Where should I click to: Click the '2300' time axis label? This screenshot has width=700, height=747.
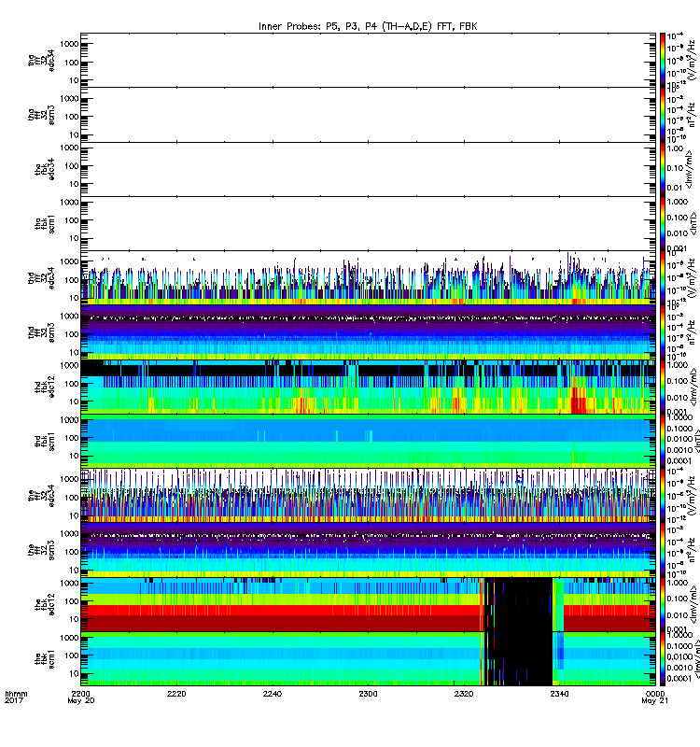[368, 694]
